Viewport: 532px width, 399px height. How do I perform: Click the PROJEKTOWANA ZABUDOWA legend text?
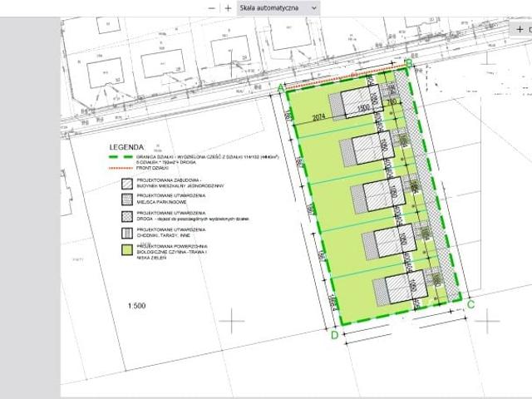click(169, 180)
